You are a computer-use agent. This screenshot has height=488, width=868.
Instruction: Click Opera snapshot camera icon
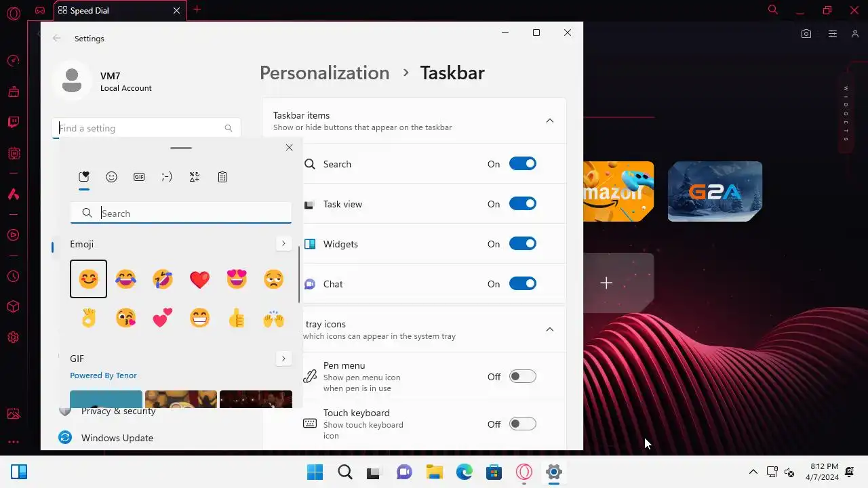[x=806, y=34]
